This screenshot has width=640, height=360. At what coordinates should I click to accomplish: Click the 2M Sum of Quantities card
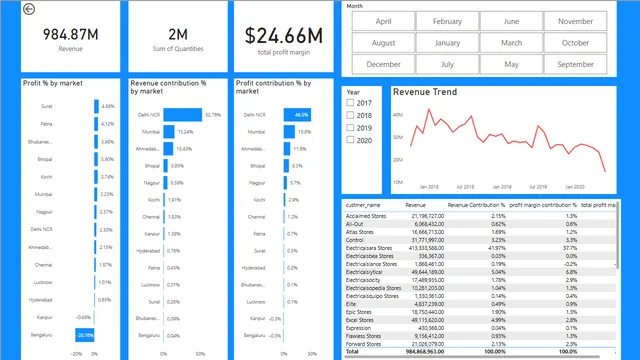(x=178, y=37)
